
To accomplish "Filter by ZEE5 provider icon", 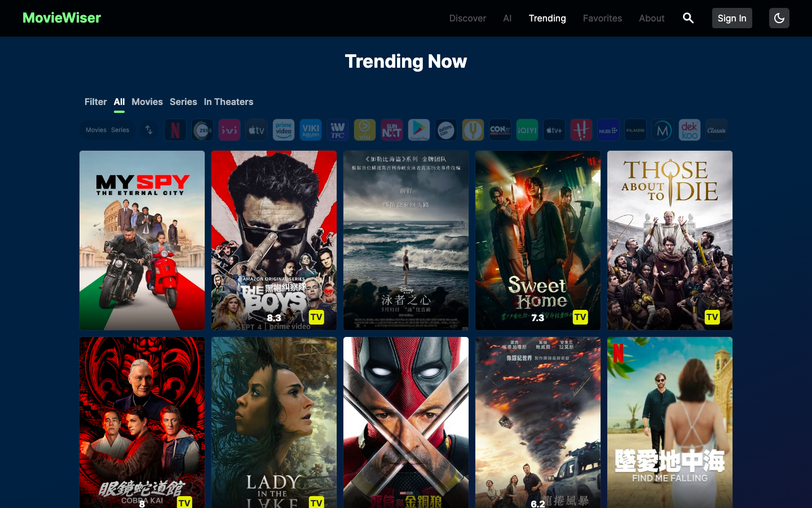I will (202, 130).
